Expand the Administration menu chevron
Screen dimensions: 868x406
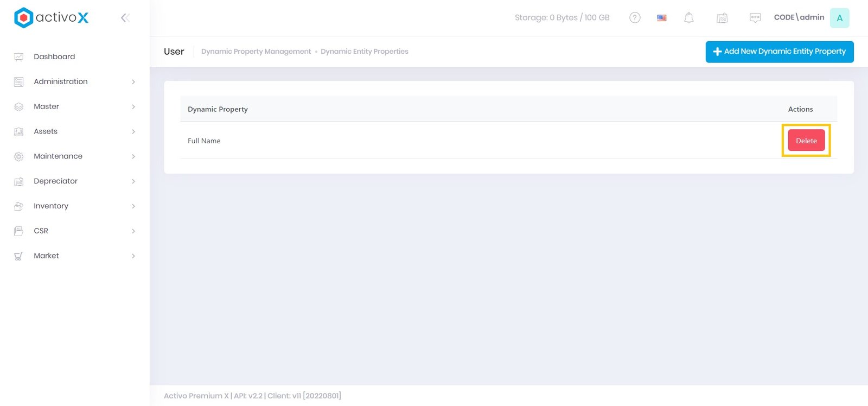133,82
